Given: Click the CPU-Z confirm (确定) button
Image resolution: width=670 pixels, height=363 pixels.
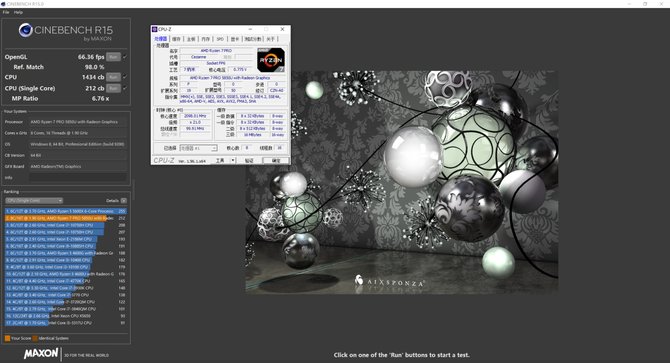Looking at the screenshot, I should coord(276,161).
